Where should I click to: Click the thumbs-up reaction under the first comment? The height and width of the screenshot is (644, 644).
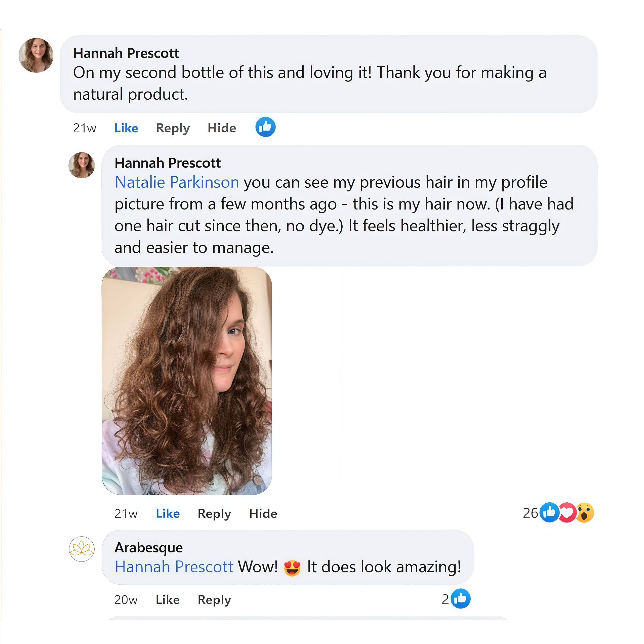pos(265,127)
